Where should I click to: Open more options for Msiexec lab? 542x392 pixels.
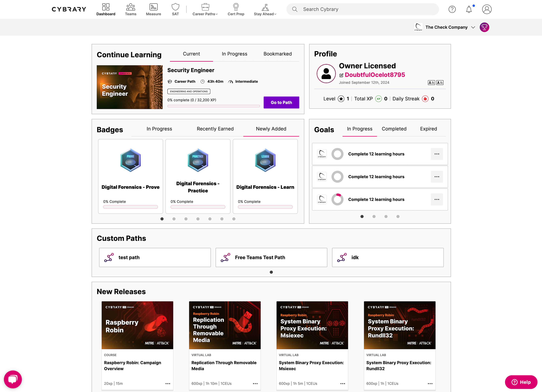[343, 384]
